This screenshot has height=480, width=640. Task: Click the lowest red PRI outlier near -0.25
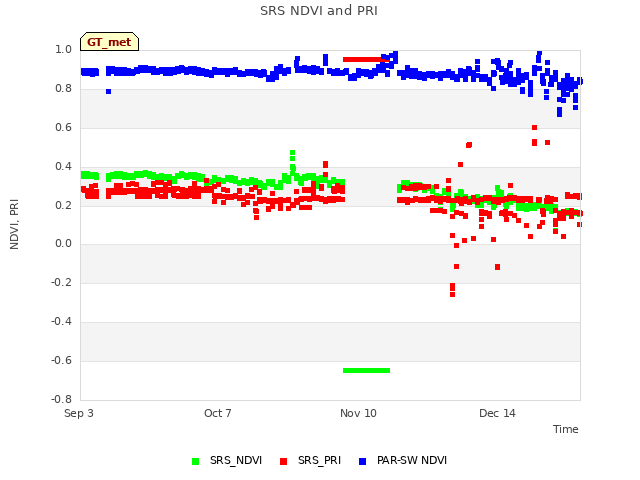click(x=452, y=294)
